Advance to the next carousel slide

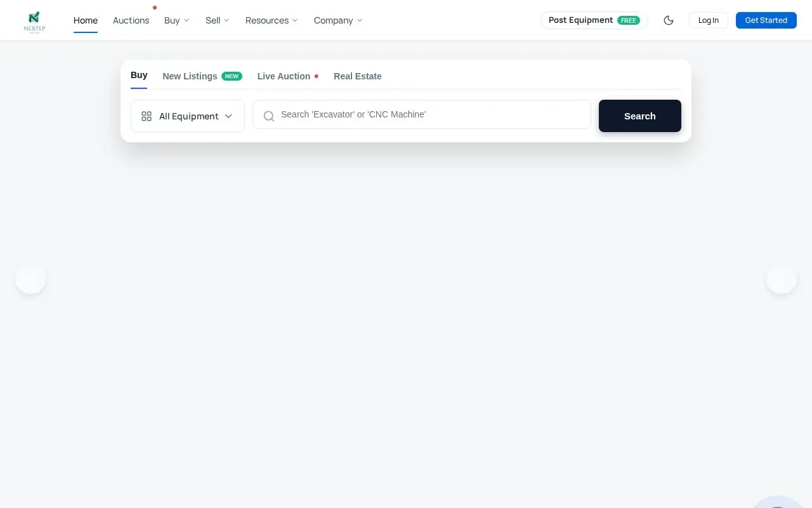coord(782,279)
